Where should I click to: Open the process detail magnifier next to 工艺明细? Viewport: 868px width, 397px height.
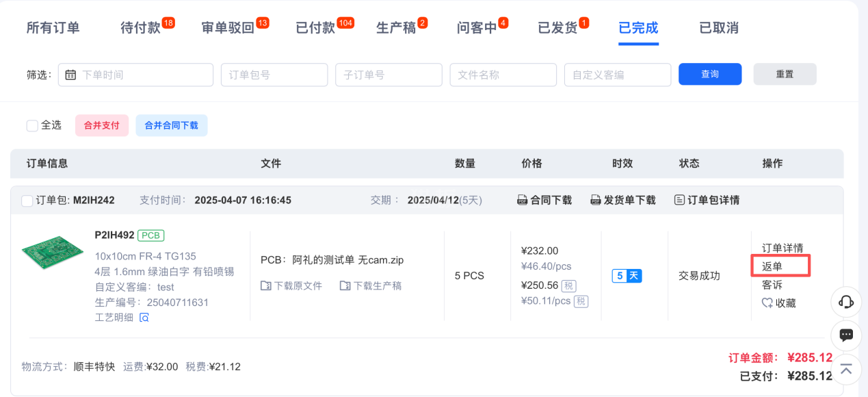tap(143, 317)
